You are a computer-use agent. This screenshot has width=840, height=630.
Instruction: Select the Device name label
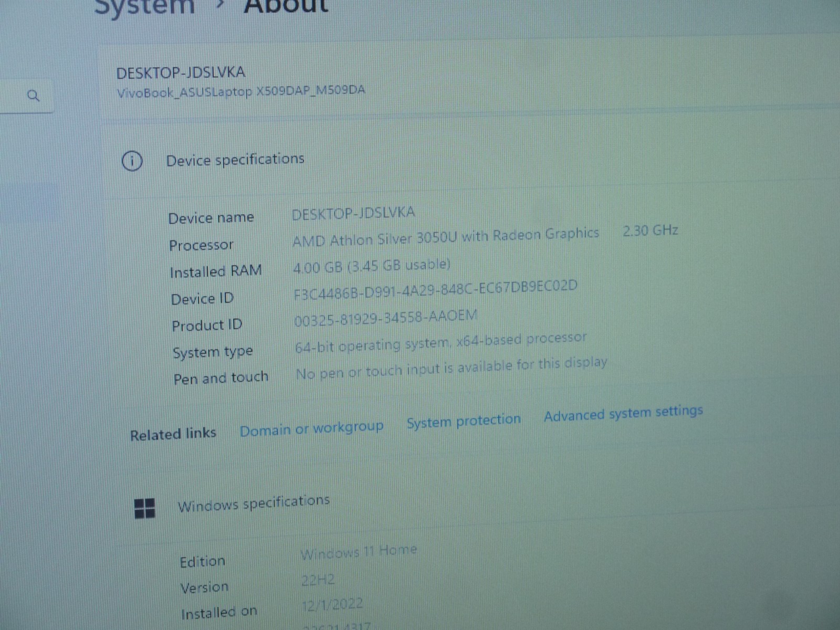[211, 217]
